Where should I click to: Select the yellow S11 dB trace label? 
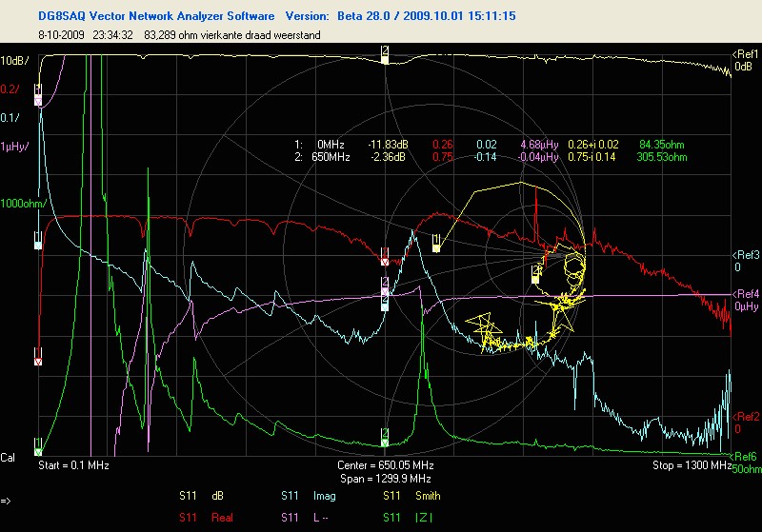click(x=201, y=496)
